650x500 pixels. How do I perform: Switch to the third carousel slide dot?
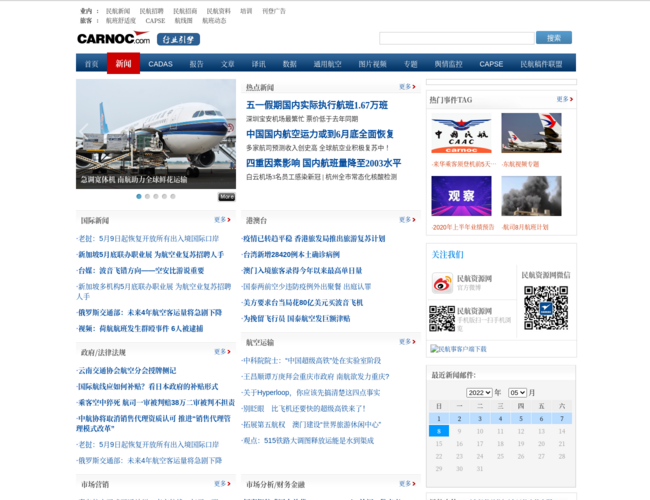(156, 196)
